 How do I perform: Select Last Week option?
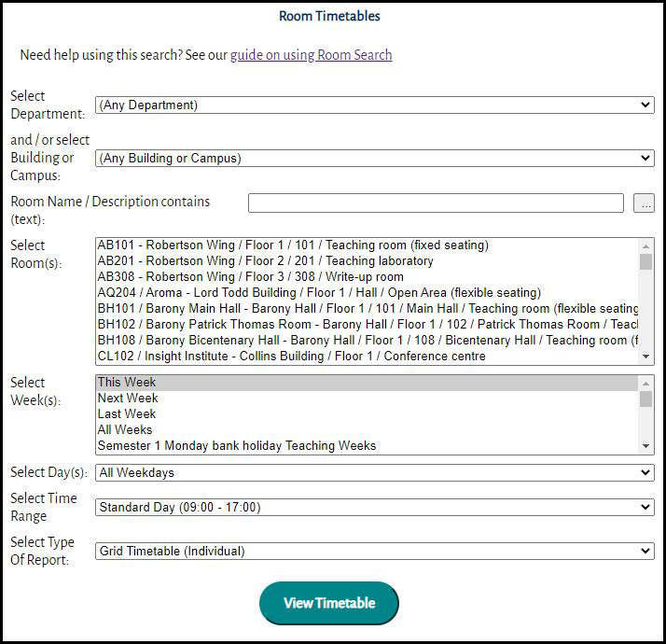coord(127,414)
